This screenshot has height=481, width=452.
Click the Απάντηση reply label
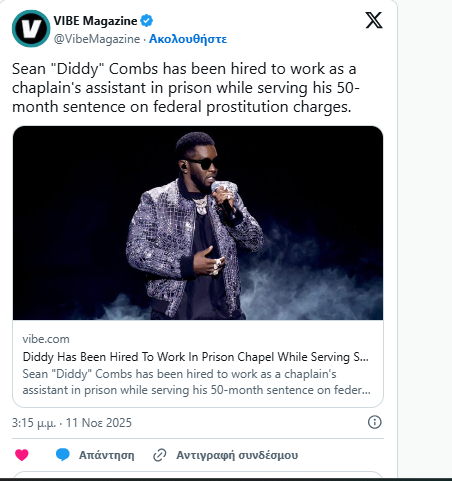107,455
